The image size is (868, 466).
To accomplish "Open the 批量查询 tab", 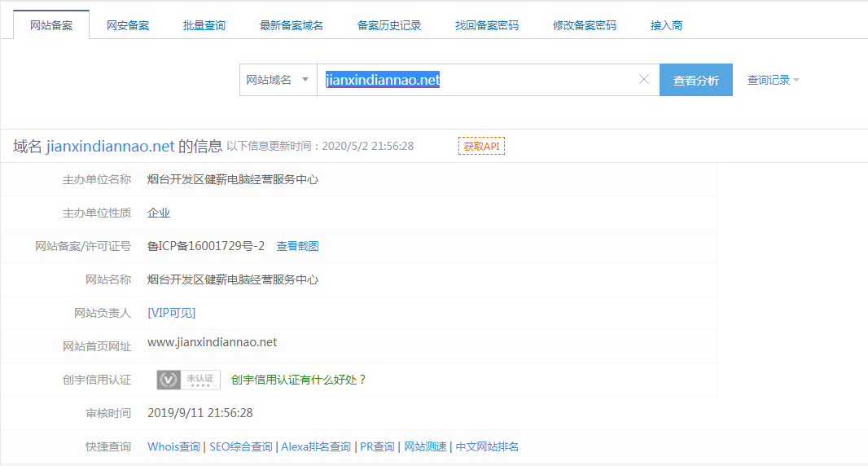I will coord(204,25).
